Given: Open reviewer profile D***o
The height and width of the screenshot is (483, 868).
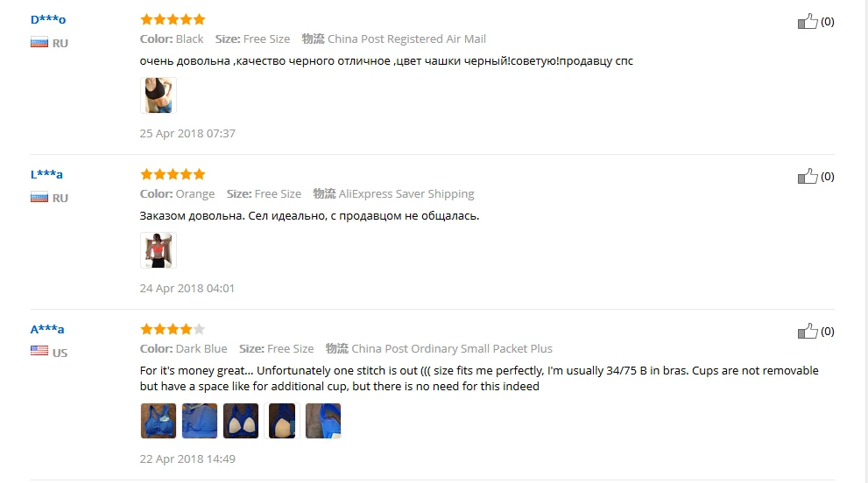Looking at the screenshot, I should [x=48, y=20].
